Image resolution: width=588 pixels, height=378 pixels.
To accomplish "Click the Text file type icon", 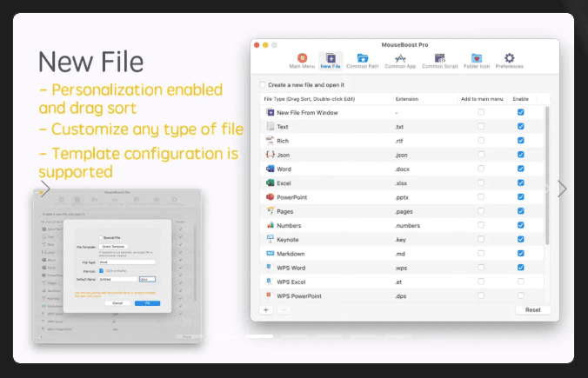I will [x=270, y=126].
